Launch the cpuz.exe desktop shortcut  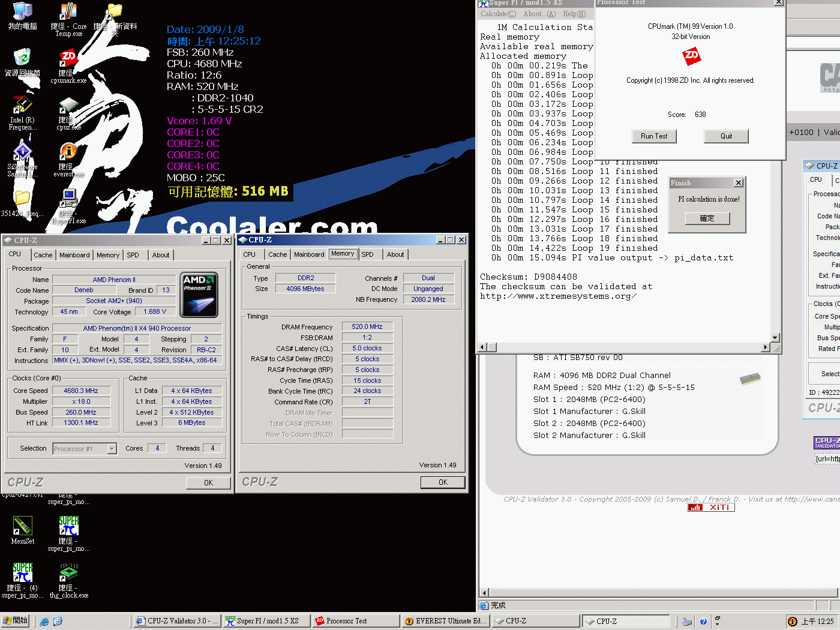click(68, 113)
